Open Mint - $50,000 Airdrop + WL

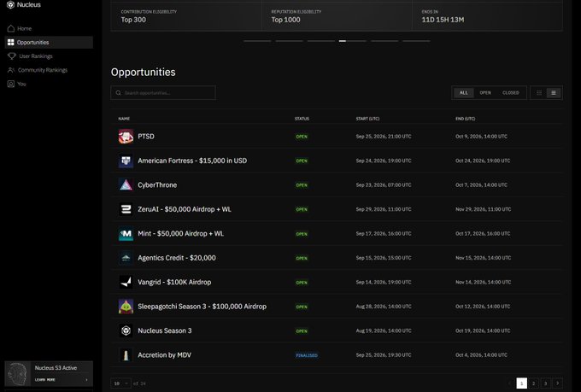point(181,233)
